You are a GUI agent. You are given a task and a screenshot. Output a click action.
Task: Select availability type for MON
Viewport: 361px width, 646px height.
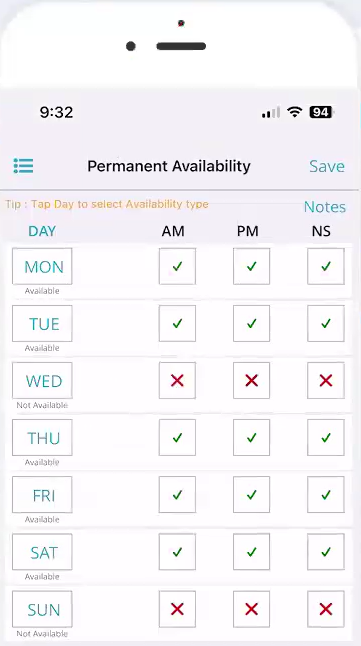[x=42, y=266]
